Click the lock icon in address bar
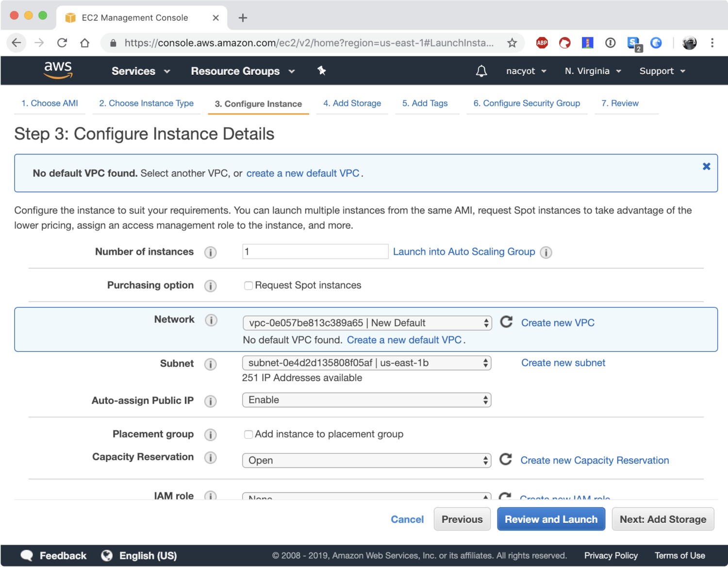 click(113, 43)
